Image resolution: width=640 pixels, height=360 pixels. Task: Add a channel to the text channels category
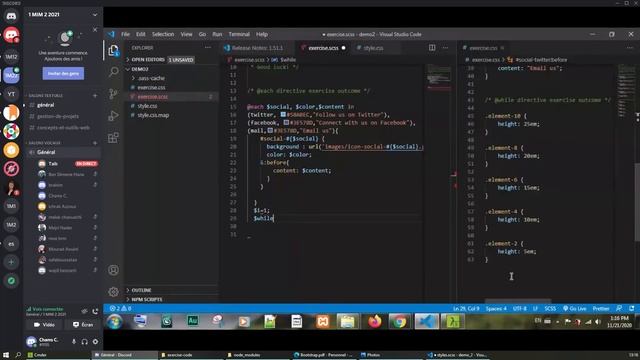[x=95, y=96]
